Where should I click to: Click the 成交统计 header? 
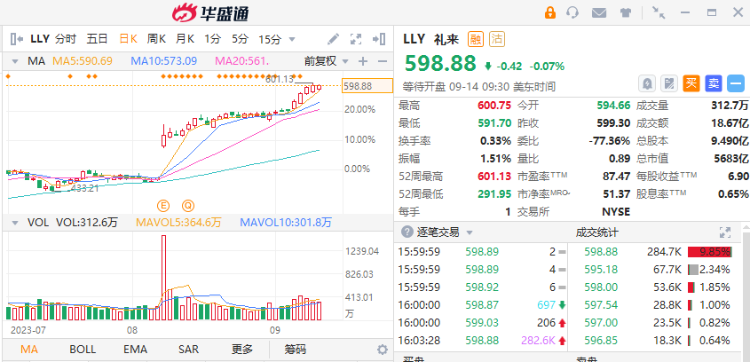tap(597, 232)
